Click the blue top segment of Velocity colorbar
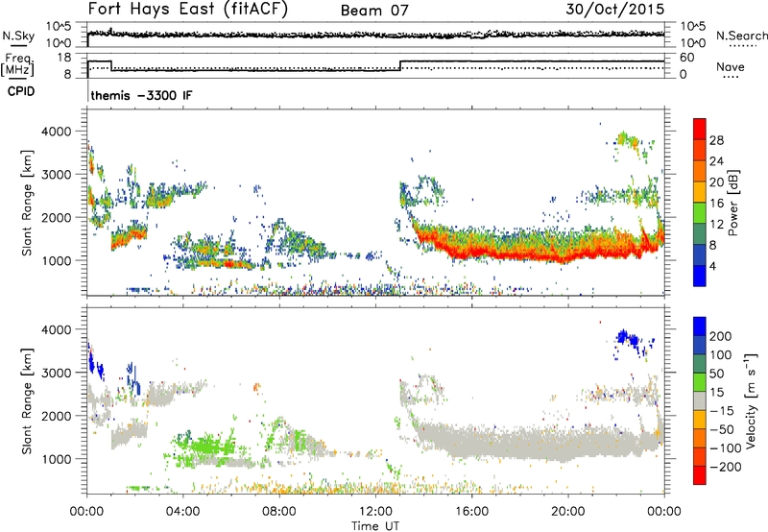The height and width of the screenshot is (532, 768). (x=700, y=326)
